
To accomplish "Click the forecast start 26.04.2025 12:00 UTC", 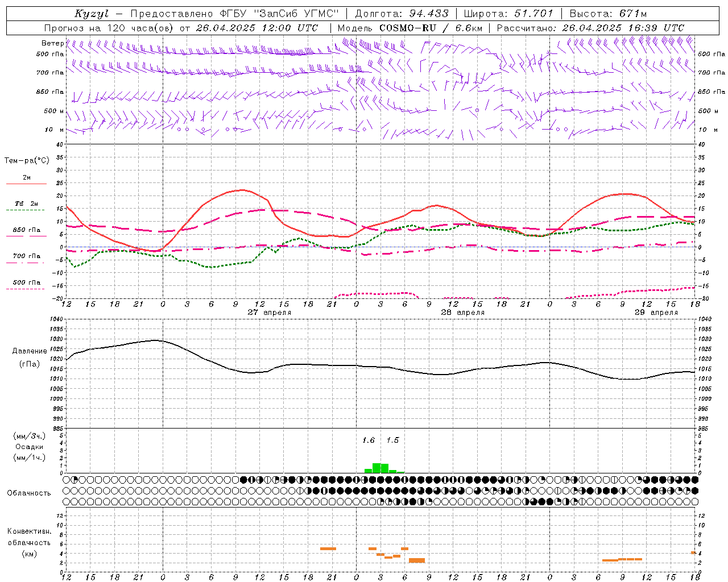I will pyautogui.click(x=257, y=28).
